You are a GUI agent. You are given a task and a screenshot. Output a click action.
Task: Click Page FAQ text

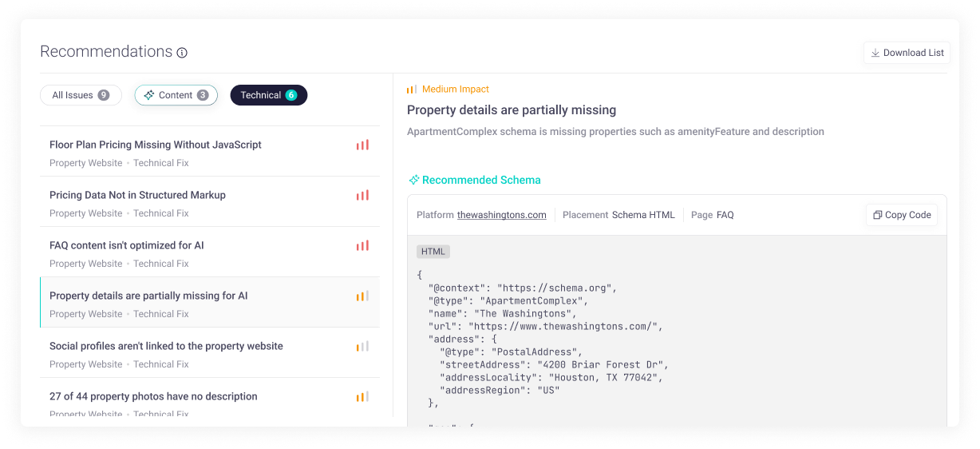tap(713, 215)
